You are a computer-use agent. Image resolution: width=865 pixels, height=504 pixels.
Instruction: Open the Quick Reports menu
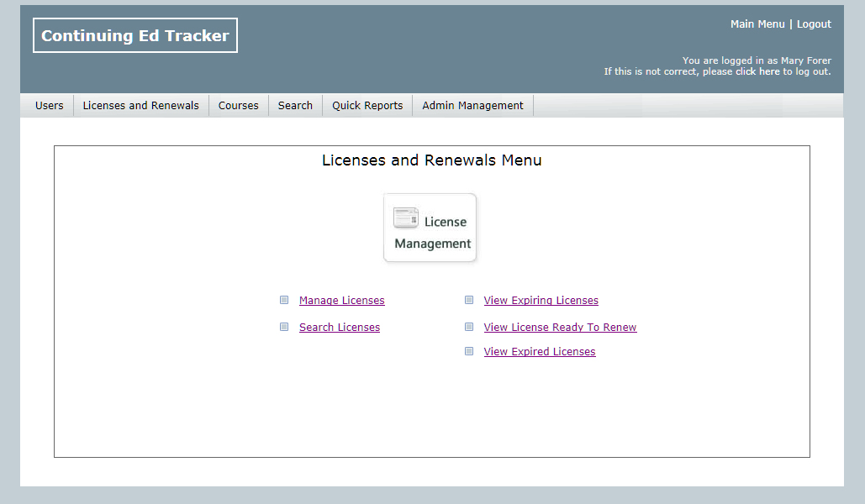(x=367, y=106)
